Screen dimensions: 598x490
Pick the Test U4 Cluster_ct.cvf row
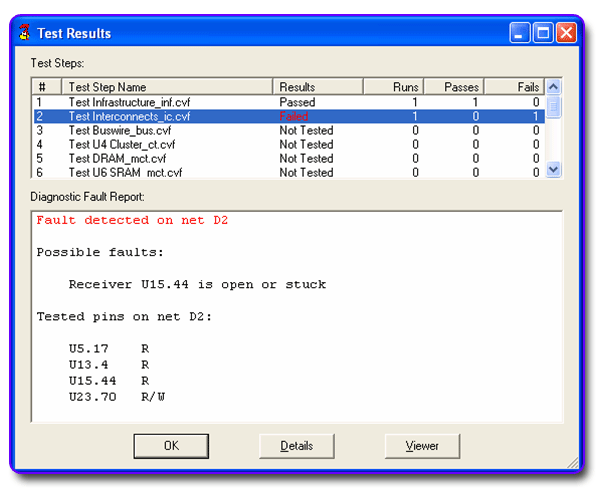[289, 145]
